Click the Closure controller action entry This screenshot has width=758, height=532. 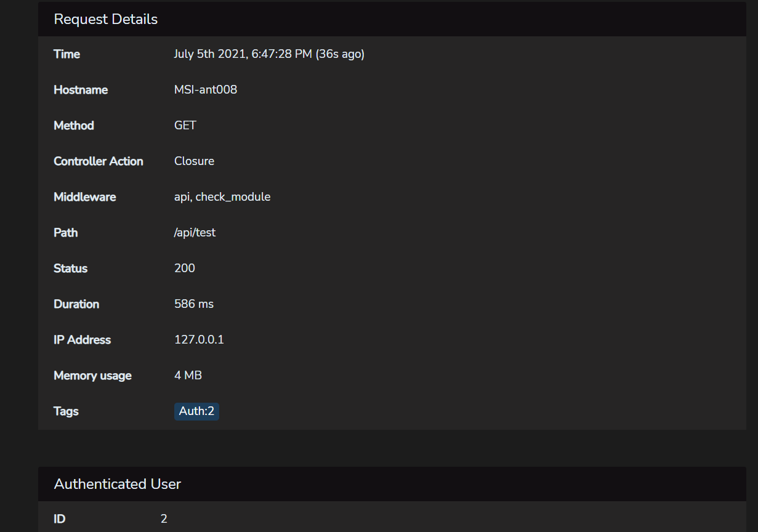click(x=194, y=161)
